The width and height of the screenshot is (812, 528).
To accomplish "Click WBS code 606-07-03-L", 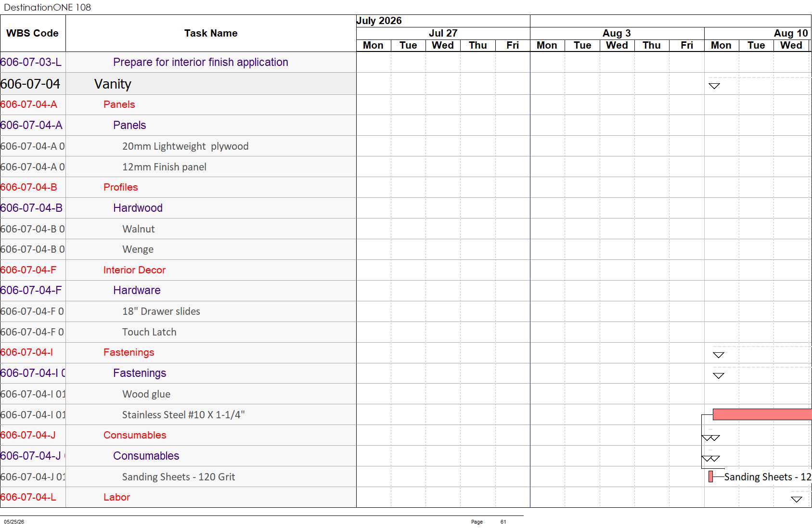I will point(31,62).
